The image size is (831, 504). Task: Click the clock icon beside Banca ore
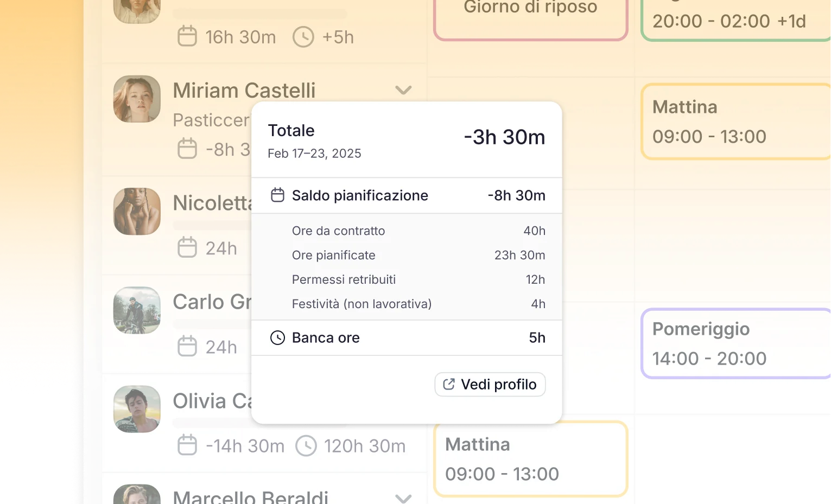click(277, 337)
